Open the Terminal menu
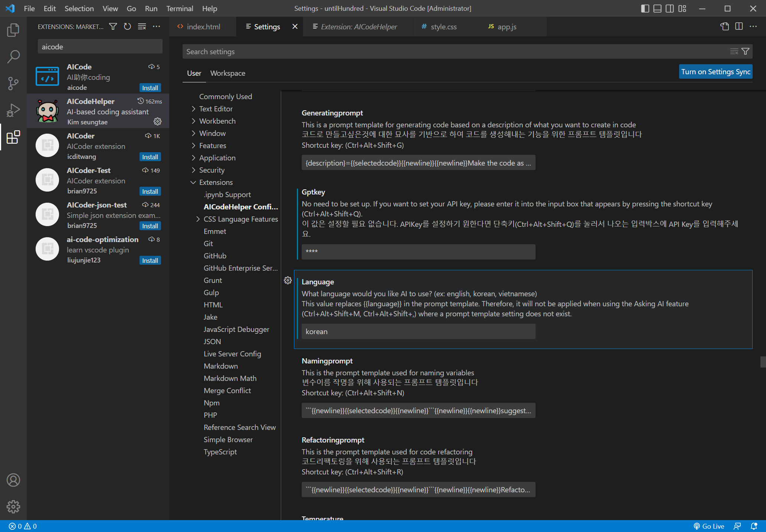Screen dimensions: 766x532 pos(179,8)
